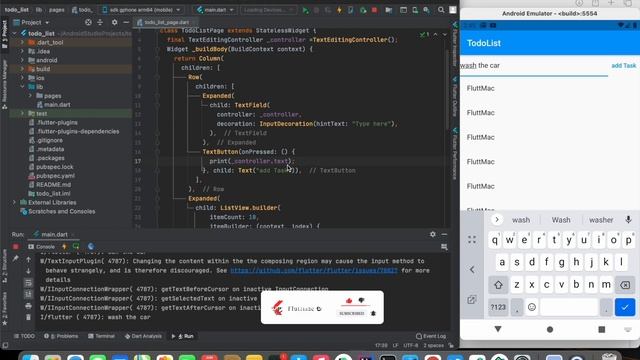Tap microphone icon on emulator keyboard

(628, 220)
